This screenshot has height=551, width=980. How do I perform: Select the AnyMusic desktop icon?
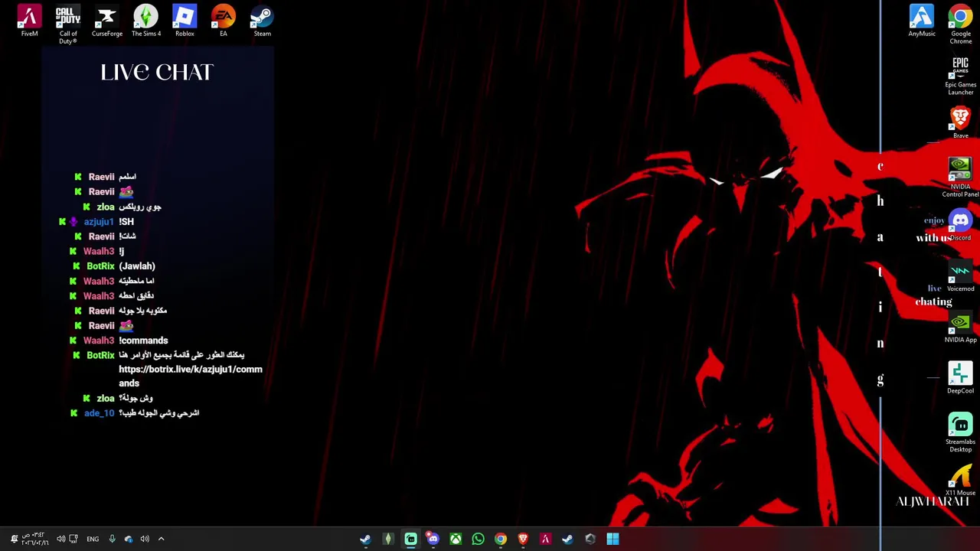(x=922, y=21)
